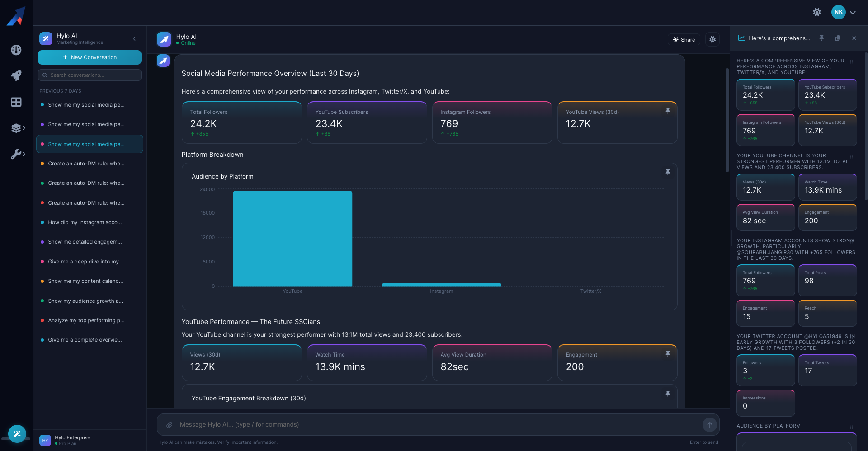Send the message with the arrow button
The width and height of the screenshot is (868, 451).
point(710,425)
